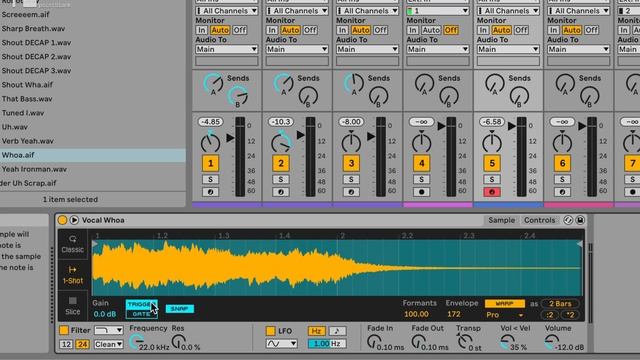Click the 2 Bars warp length field
This screenshot has width=640, height=360.
click(x=560, y=304)
